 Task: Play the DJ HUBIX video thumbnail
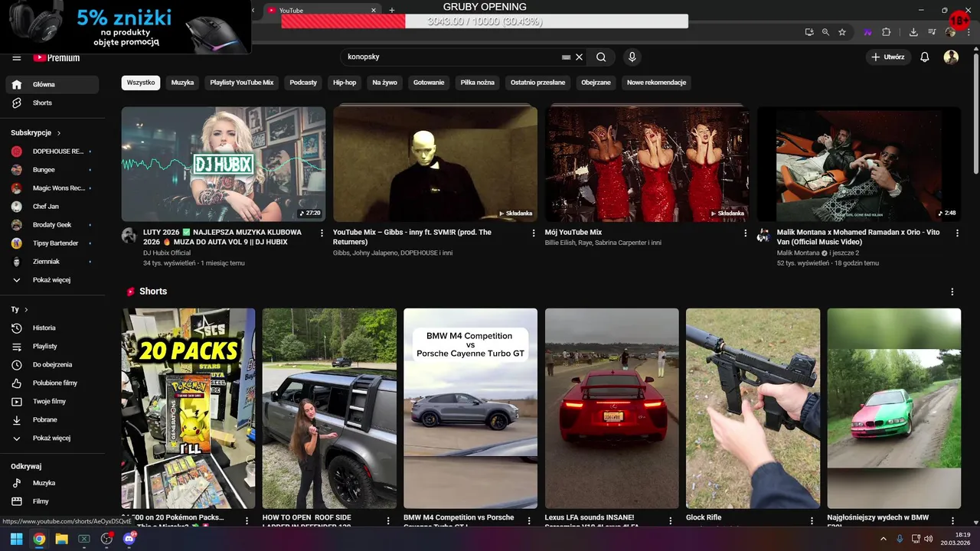pyautogui.click(x=224, y=164)
